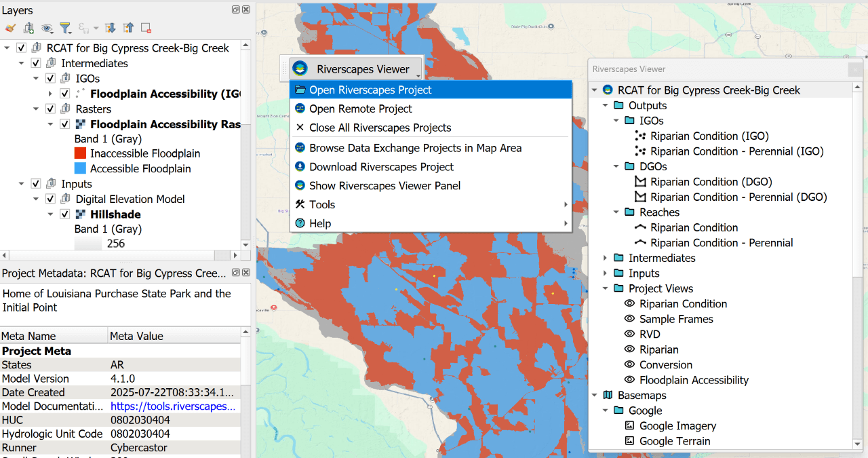
Task: Uncheck the Inputs group checkbox
Action: (x=36, y=184)
